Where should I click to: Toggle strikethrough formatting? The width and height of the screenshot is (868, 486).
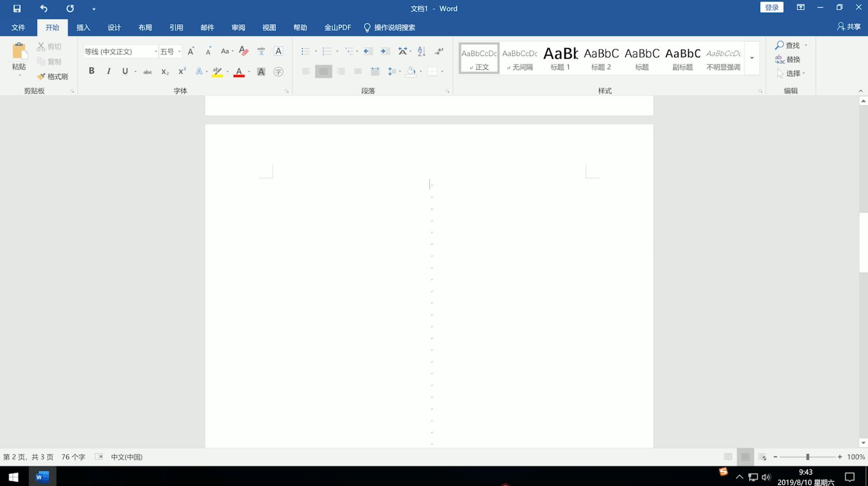click(x=148, y=72)
